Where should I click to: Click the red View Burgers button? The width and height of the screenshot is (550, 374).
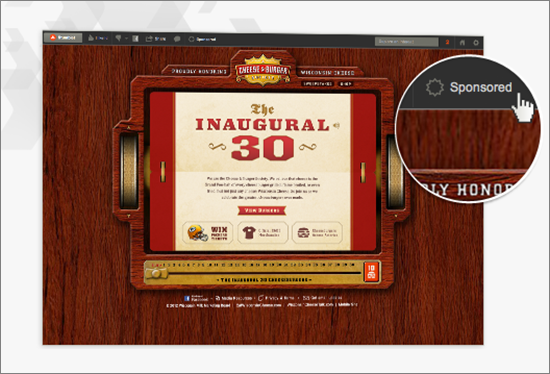click(x=262, y=210)
